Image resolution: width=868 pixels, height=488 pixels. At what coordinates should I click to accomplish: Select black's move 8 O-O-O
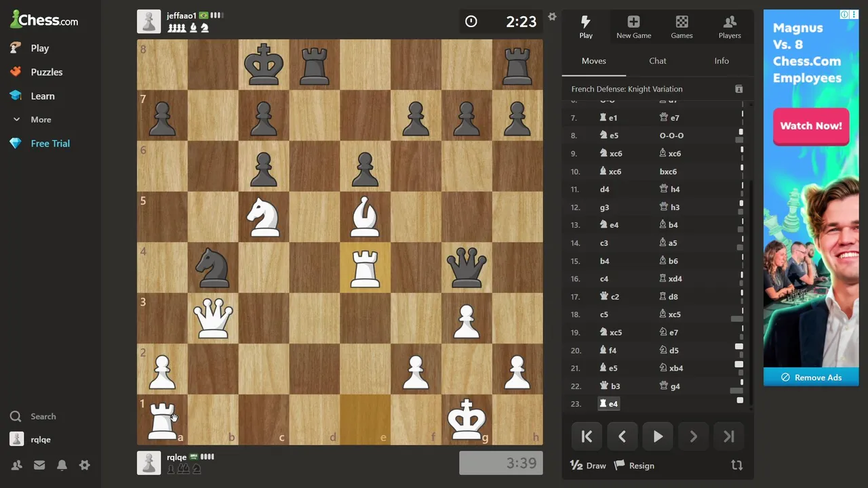tap(671, 136)
